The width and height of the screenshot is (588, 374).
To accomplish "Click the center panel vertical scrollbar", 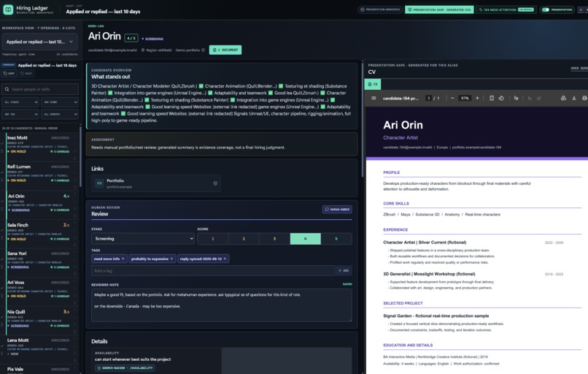I will coord(363,119).
